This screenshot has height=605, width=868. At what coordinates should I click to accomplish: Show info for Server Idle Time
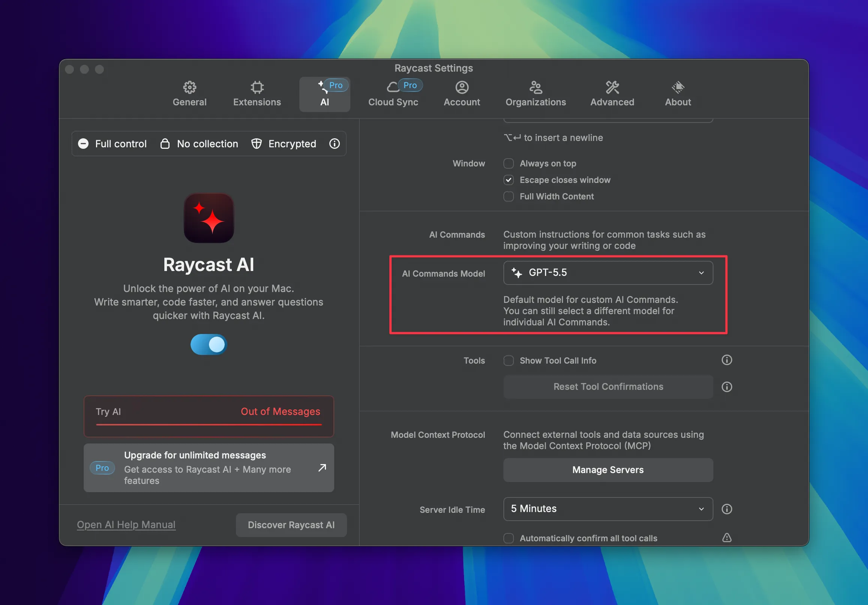pos(727,509)
